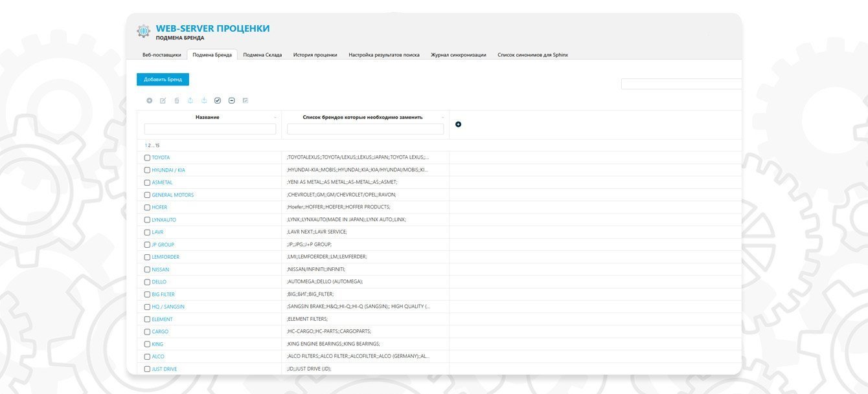
Task: Click the YENI AS METAL brands cell
Action: pyautogui.click(x=365, y=182)
